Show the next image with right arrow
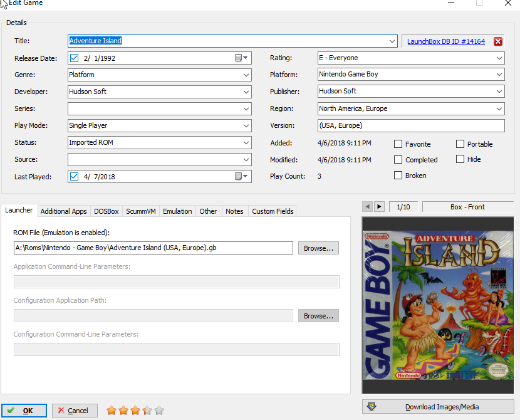520x420 pixels. [x=379, y=207]
